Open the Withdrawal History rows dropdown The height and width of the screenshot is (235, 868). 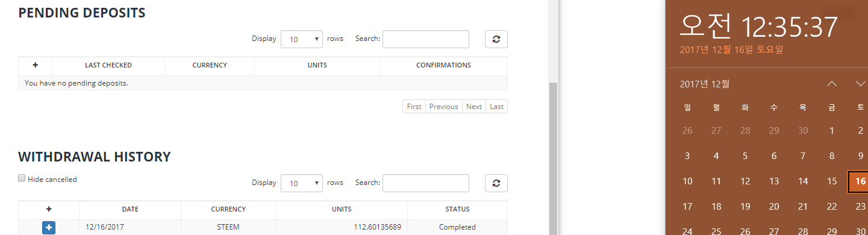click(x=302, y=183)
